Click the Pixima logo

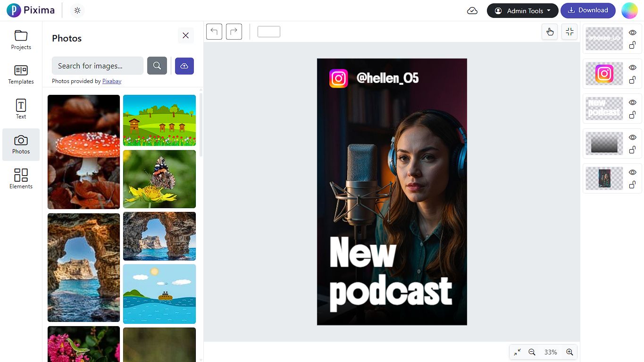pyautogui.click(x=31, y=10)
